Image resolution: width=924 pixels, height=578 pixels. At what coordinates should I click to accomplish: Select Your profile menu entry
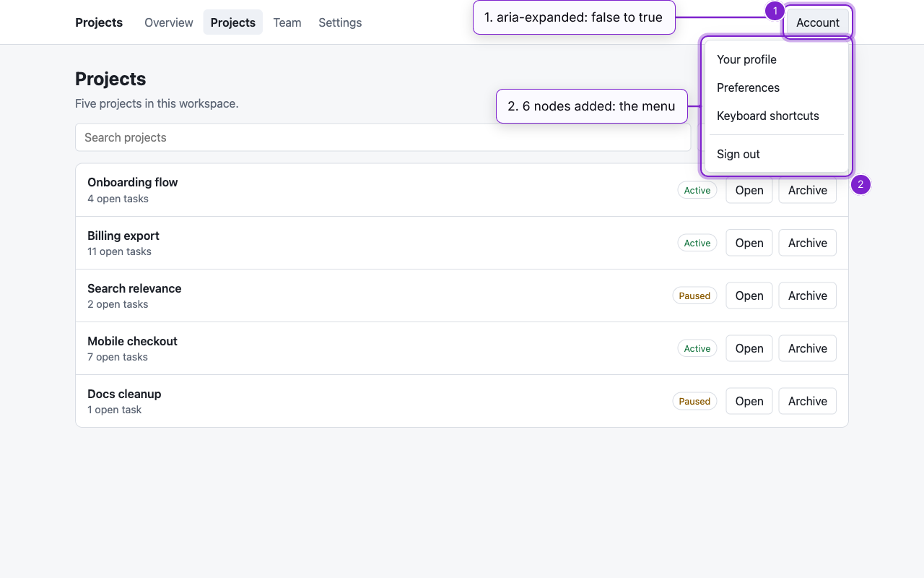click(x=777, y=59)
